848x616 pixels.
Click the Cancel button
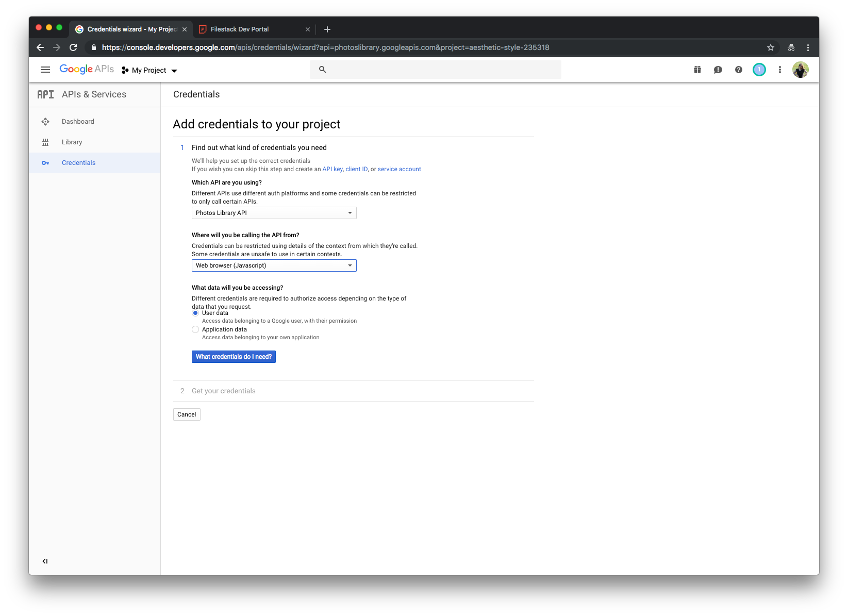pos(187,414)
